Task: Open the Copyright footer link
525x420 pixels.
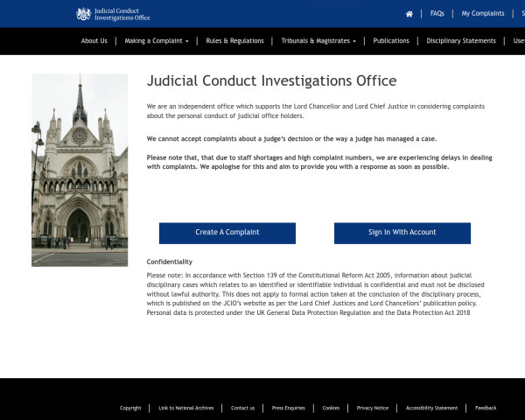Action: 130,408
